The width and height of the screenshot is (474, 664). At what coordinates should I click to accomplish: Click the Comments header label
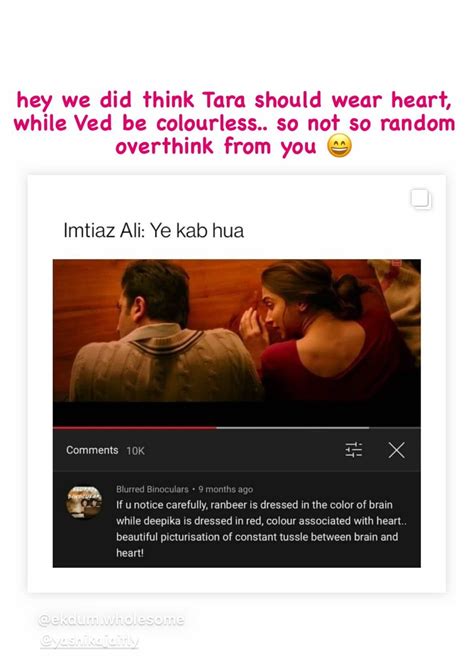[92, 450]
